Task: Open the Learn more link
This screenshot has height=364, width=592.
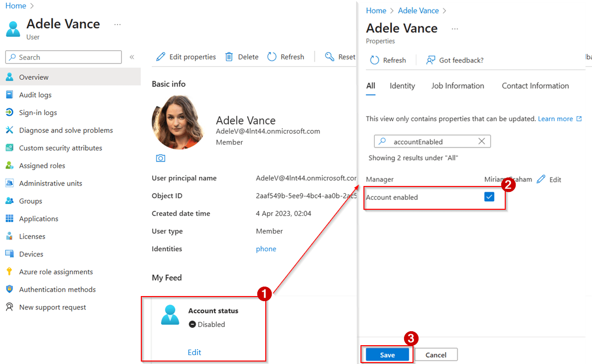Action: pyautogui.click(x=556, y=119)
